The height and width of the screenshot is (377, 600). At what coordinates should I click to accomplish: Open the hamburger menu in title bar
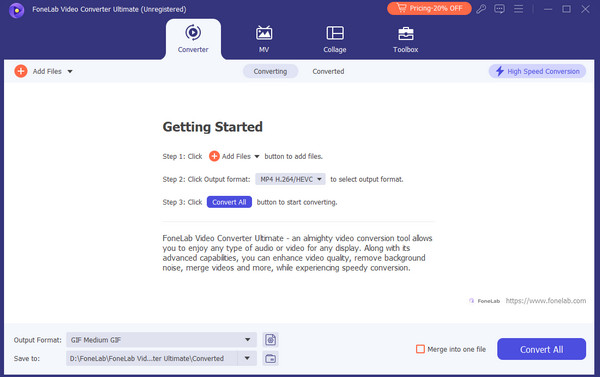[518, 9]
